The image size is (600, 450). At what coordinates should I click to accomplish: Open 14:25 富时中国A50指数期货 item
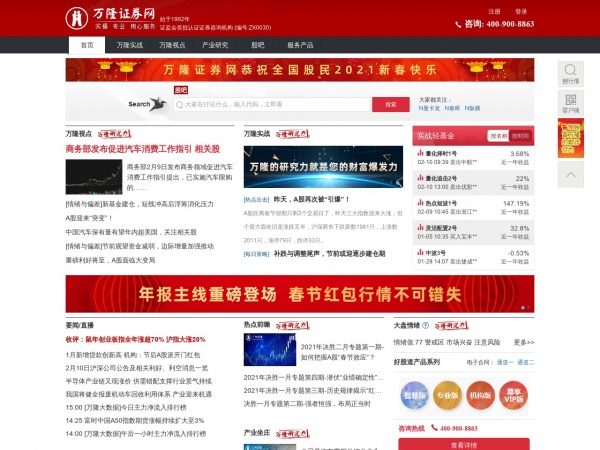pyautogui.click(x=135, y=421)
